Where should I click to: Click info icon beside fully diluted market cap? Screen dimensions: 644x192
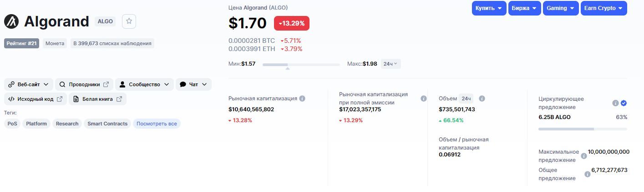click(424, 99)
